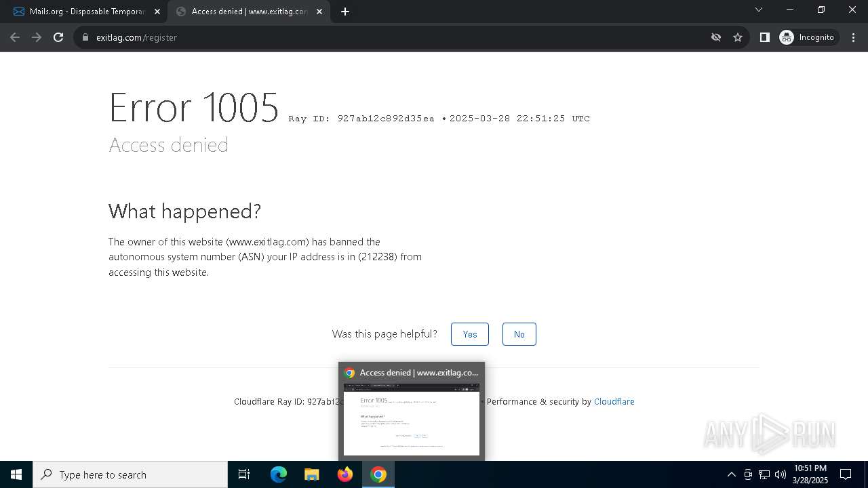The height and width of the screenshot is (488, 868).
Task: Minimize the Chrome window
Action: (790, 9)
